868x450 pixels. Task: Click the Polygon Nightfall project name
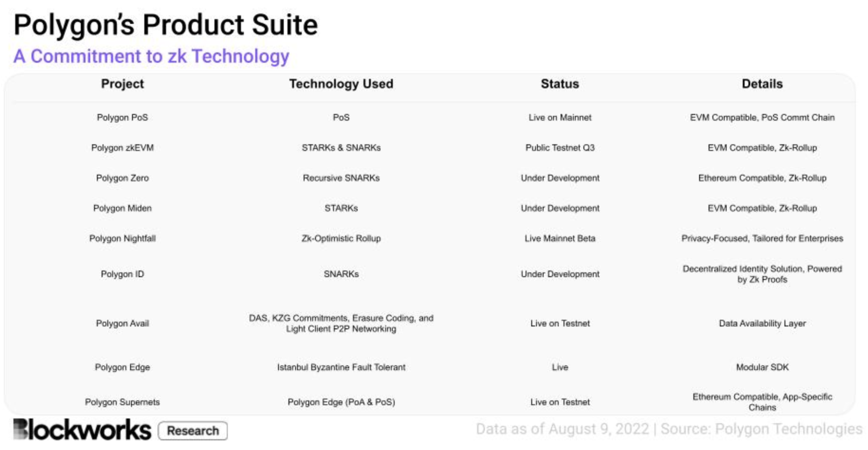tap(122, 238)
